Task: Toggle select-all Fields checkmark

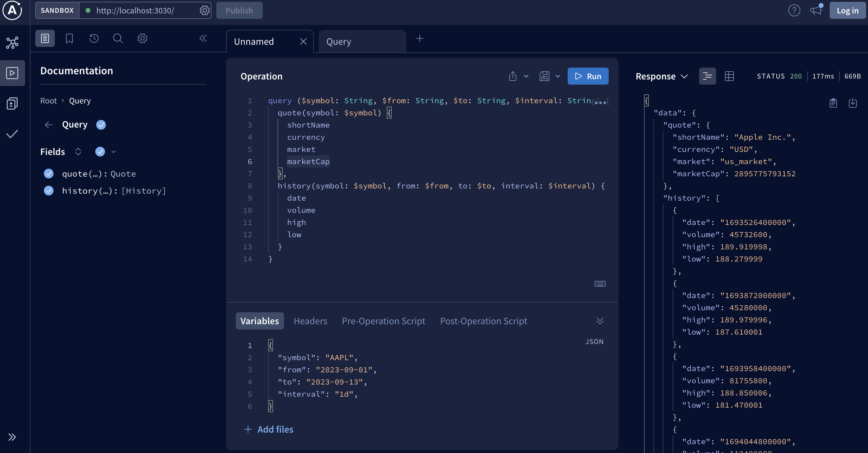Action: [100, 152]
